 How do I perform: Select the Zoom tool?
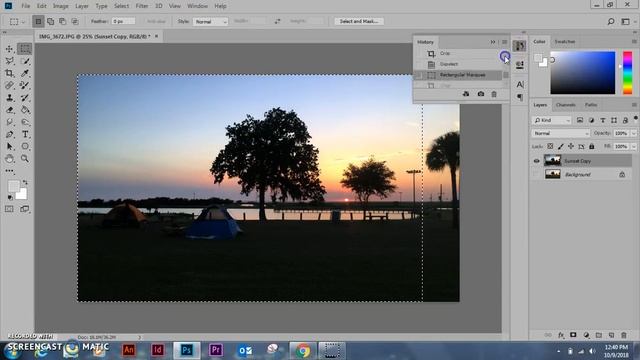coord(24,158)
